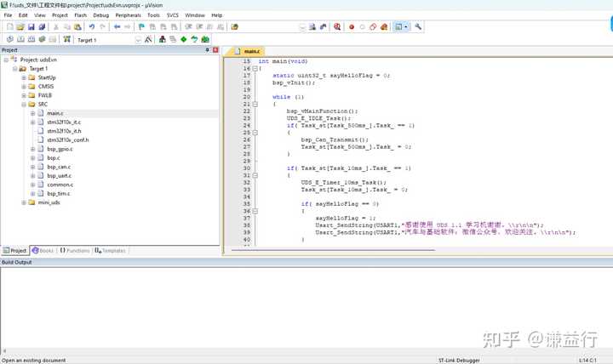Open the Peripherals menu
613x364 pixels.
click(129, 15)
